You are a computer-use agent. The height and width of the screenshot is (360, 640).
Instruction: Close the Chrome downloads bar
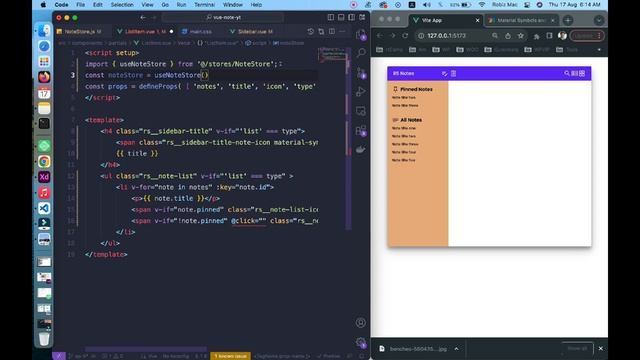click(600, 349)
